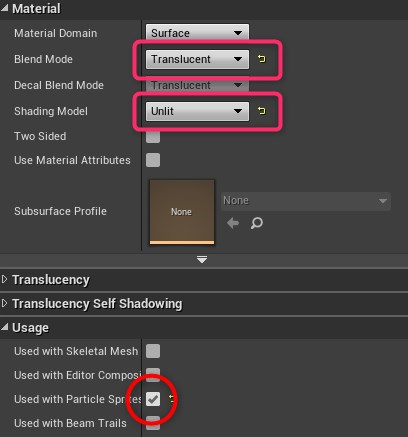Browse to Subsurface Profile magnifier icon
This screenshot has height=437, width=408.
(x=257, y=223)
